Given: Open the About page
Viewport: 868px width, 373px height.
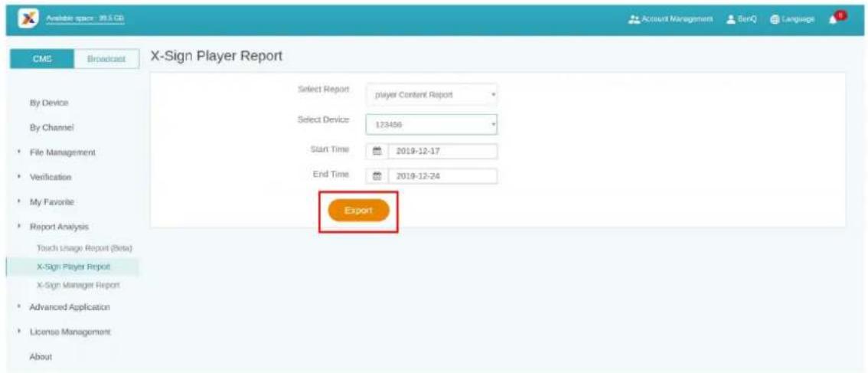Looking at the screenshot, I should coord(41,357).
